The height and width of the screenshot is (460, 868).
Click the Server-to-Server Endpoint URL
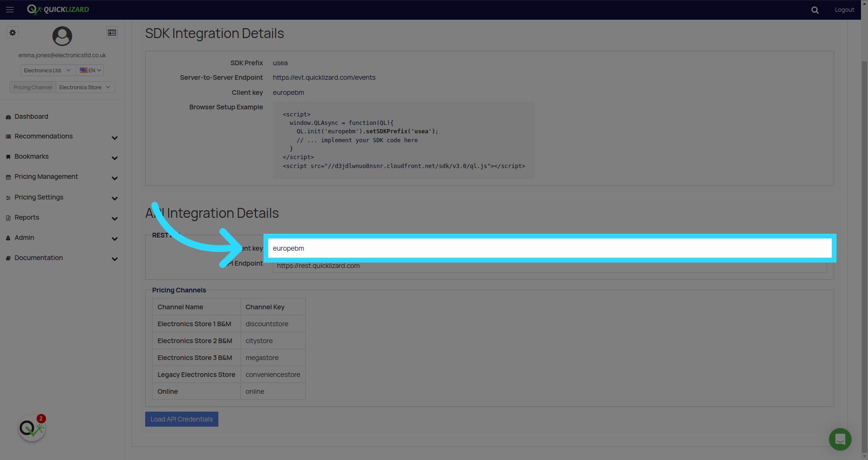(x=324, y=77)
